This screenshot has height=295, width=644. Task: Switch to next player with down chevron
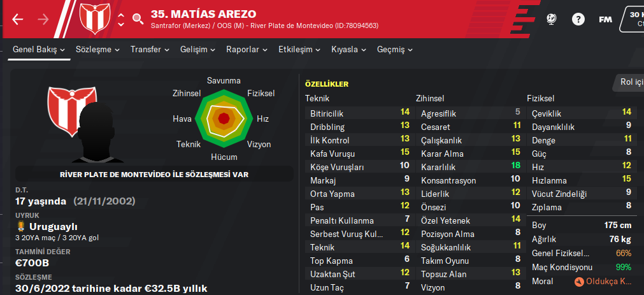click(x=121, y=25)
